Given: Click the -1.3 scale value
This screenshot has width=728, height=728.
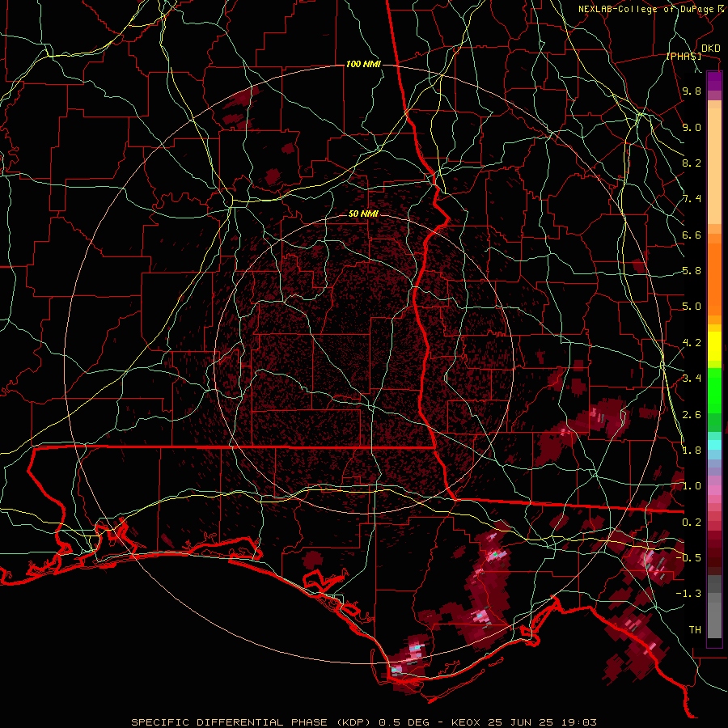Looking at the screenshot, I should click(x=688, y=594).
